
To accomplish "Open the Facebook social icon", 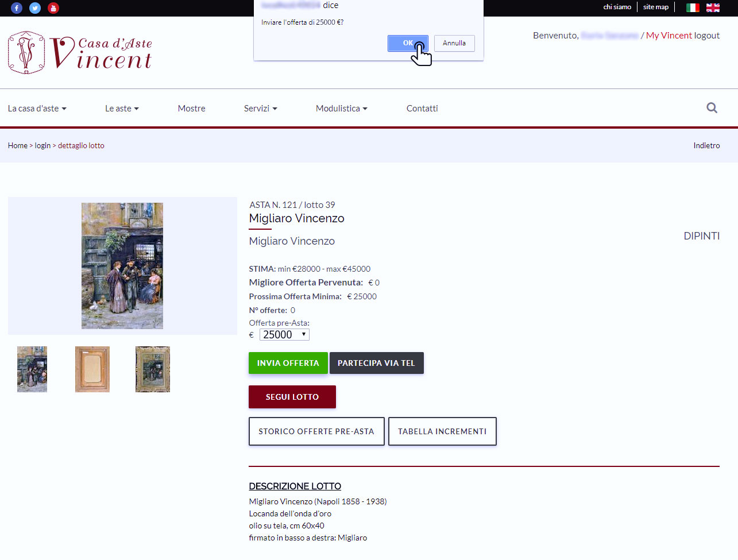I will [17, 8].
